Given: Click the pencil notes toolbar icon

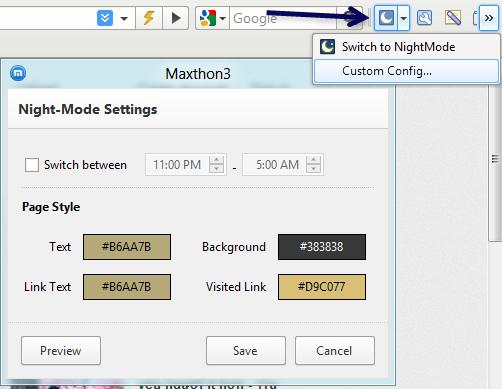Looking at the screenshot, I should pyautogui.click(x=452, y=18).
